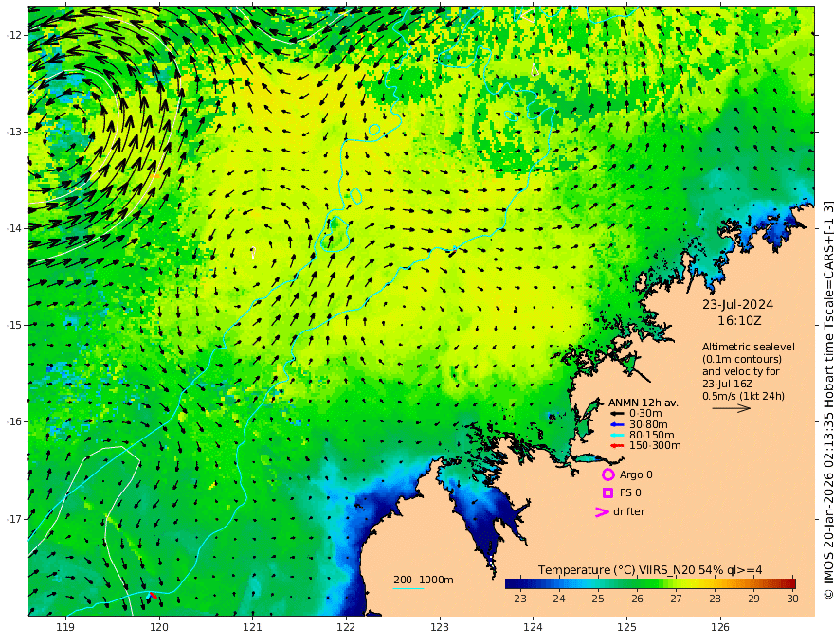
Task: Click the magenta Argo circle legend icon
Action: [x=607, y=474]
